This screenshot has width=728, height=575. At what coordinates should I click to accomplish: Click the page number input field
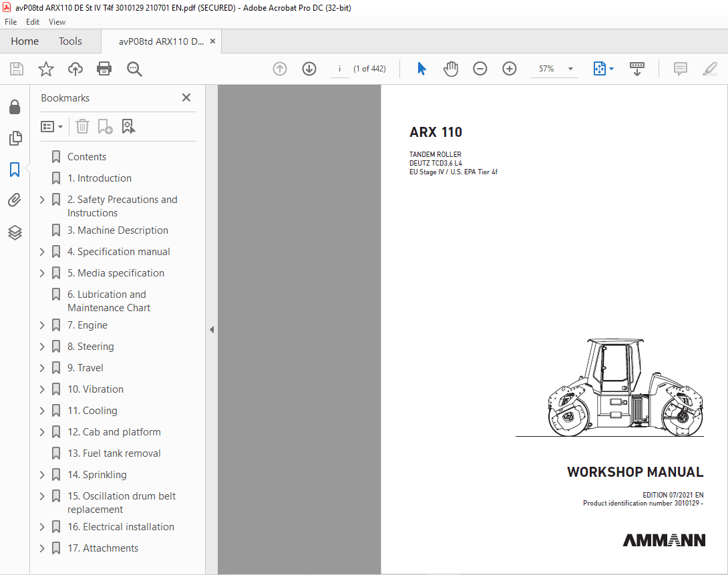(339, 68)
